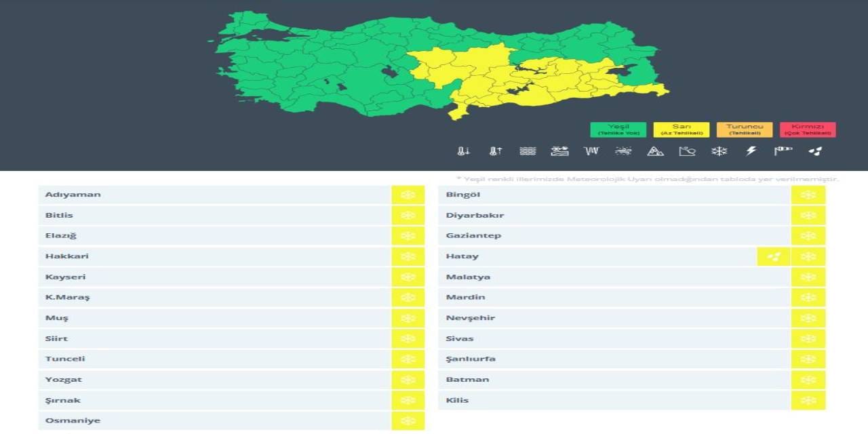Image resolution: width=868 pixels, height=434 pixels.
Task: Open Hatay's rain warning badge
Action: tap(773, 256)
